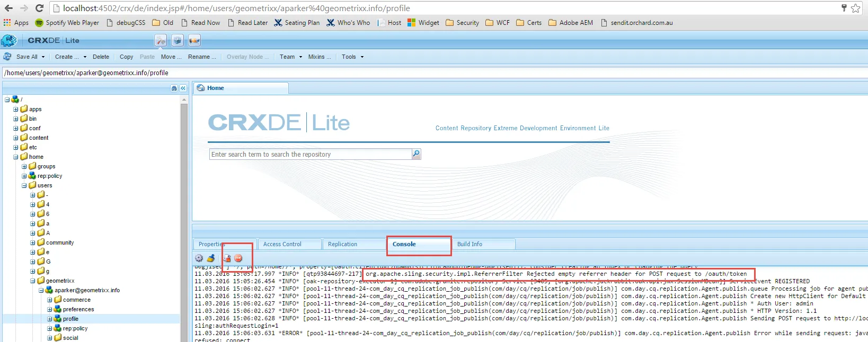Select the commerce node in the tree

point(77,300)
